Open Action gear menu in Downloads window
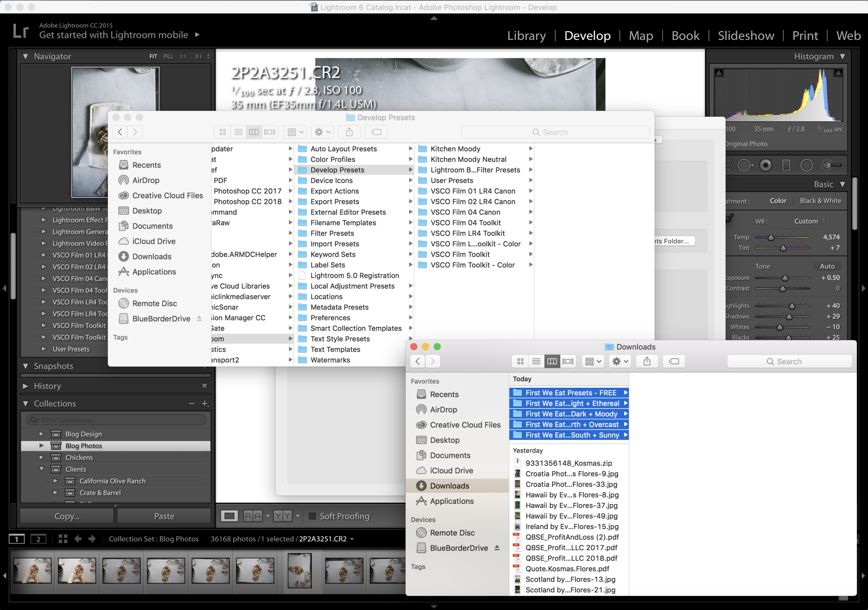The width and height of the screenshot is (868, 610). click(620, 361)
